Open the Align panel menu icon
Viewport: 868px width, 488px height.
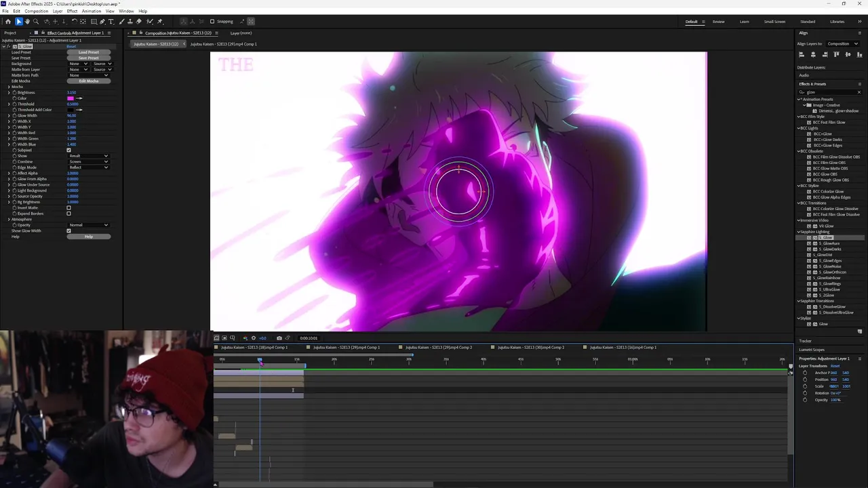[860, 33]
